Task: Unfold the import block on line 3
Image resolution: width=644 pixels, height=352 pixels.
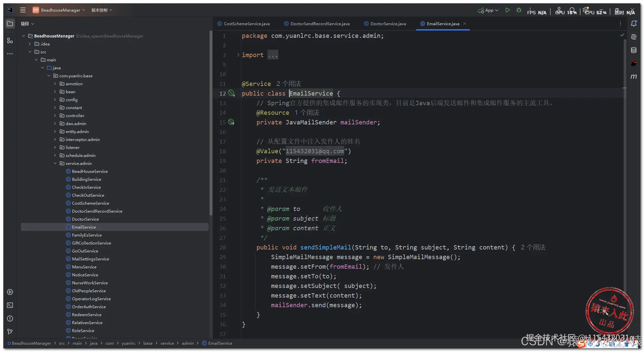Action: [x=238, y=55]
